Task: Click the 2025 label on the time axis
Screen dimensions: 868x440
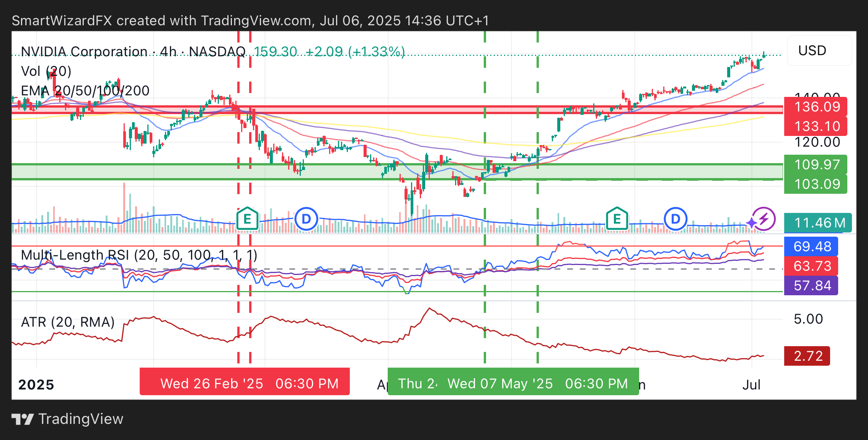Action: point(36,384)
